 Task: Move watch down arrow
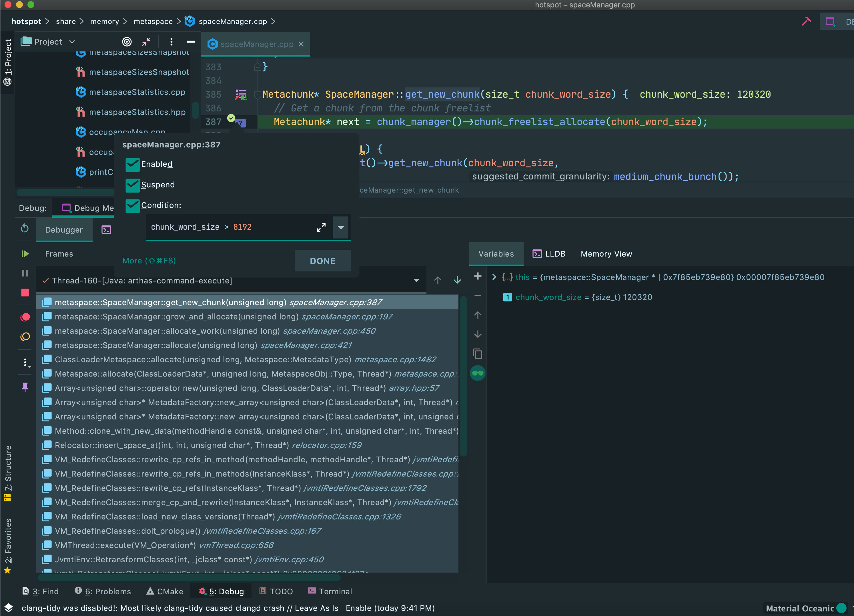478,334
